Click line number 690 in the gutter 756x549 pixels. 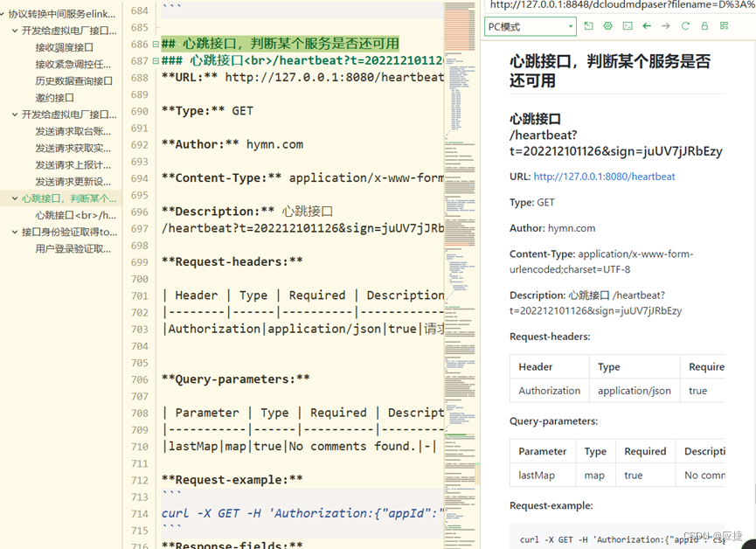click(x=139, y=111)
